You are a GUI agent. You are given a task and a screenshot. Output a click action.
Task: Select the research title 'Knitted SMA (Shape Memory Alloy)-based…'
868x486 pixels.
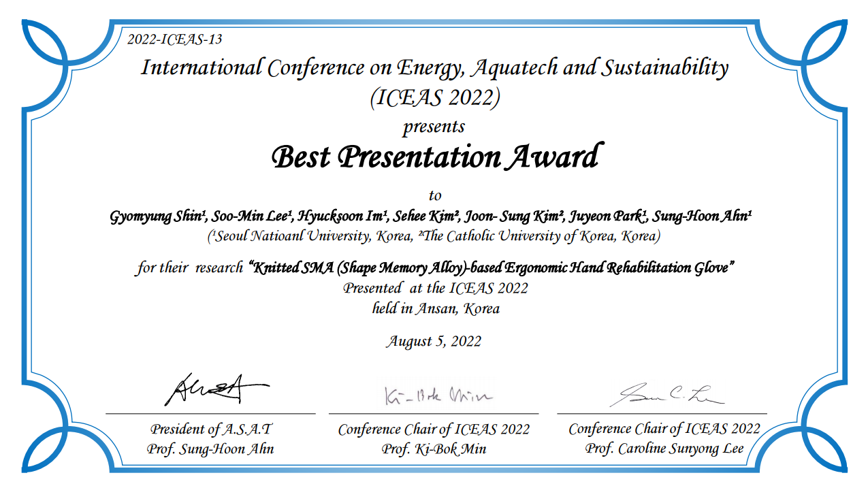pos(491,268)
